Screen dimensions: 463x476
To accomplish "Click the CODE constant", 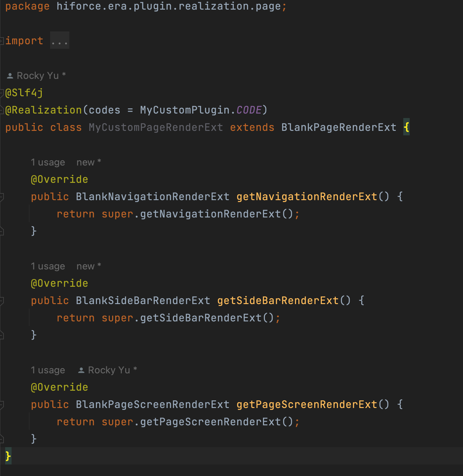I will (x=249, y=110).
